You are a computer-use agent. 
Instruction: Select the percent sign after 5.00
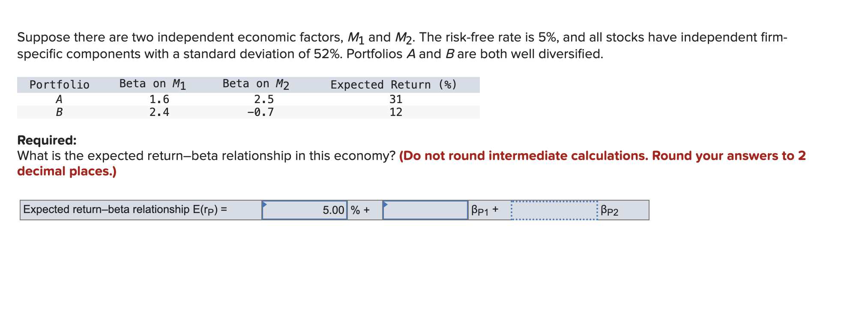pos(355,210)
